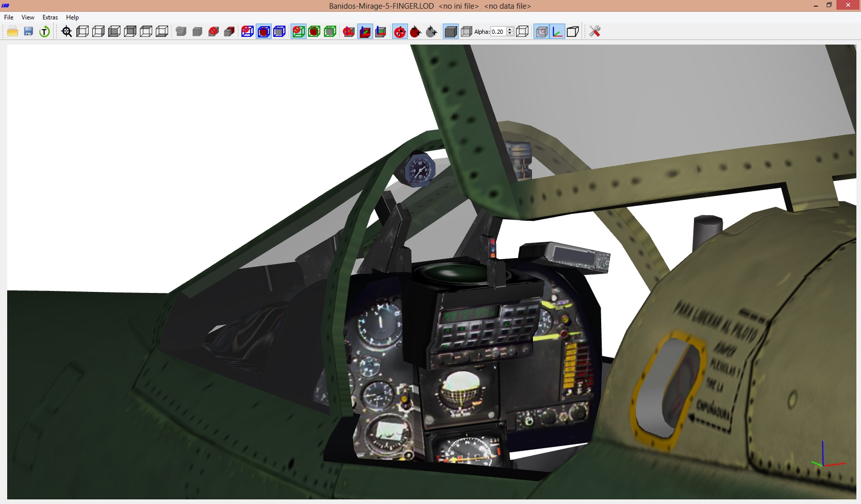The image size is (861, 504).
Task: Toggle the coordinate axes display button
Action: click(x=558, y=31)
